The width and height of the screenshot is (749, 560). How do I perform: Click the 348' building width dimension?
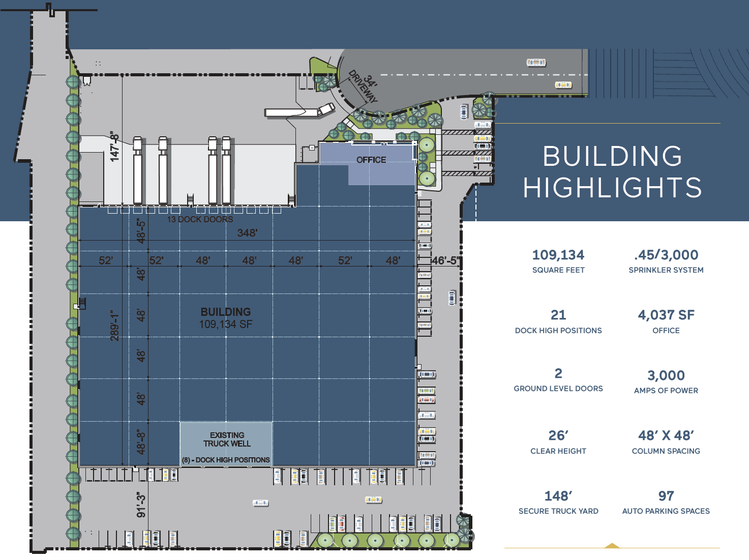click(x=247, y=233)
